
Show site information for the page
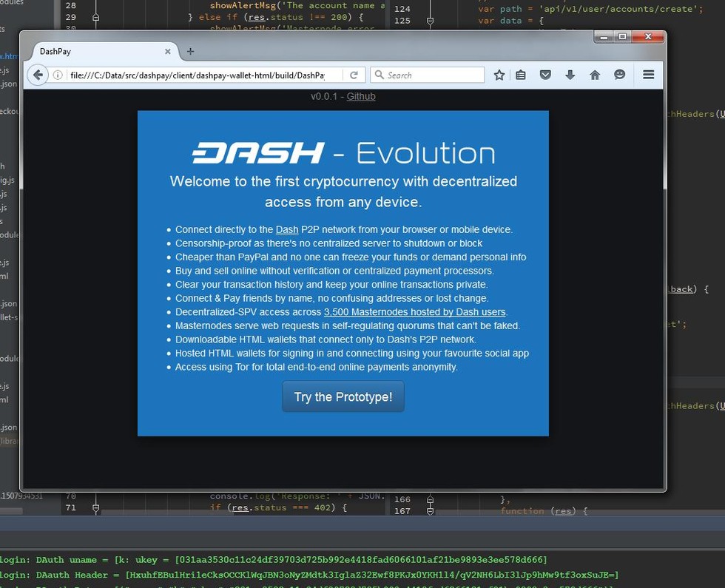(58, 75)
